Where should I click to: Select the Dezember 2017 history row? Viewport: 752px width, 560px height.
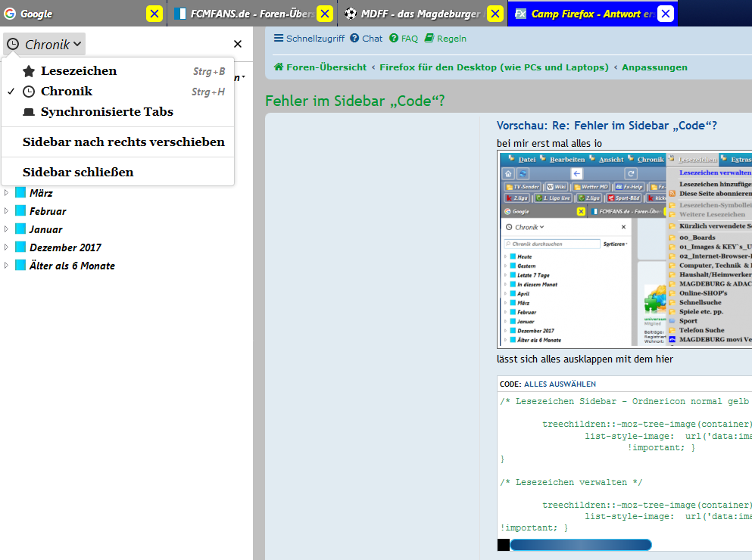[126, 247]
